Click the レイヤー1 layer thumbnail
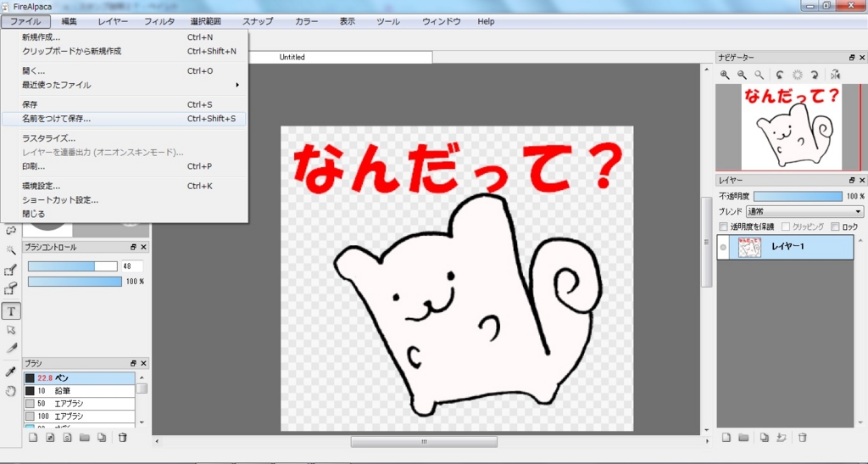This screenshot has height=464, width=868. (x=749, y=248)
